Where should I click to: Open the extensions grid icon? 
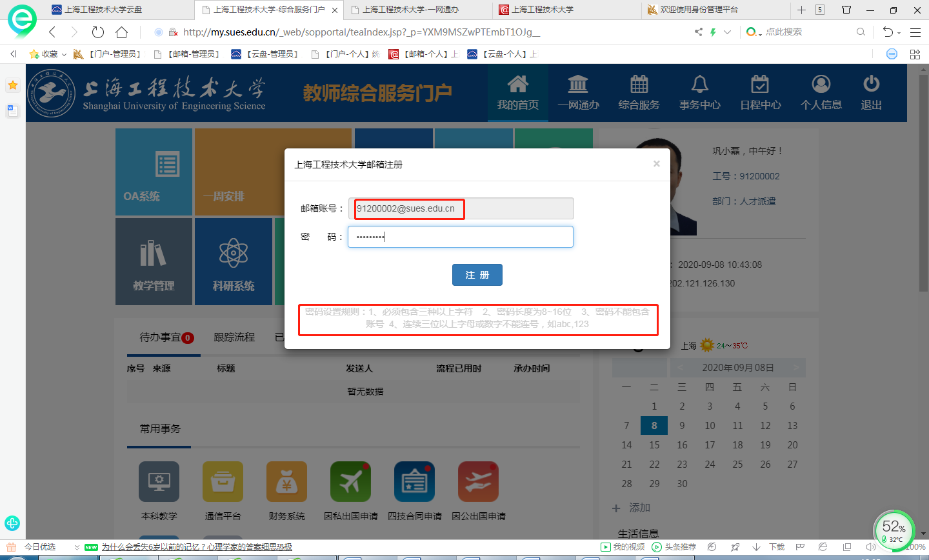click(x=915, y=54)
